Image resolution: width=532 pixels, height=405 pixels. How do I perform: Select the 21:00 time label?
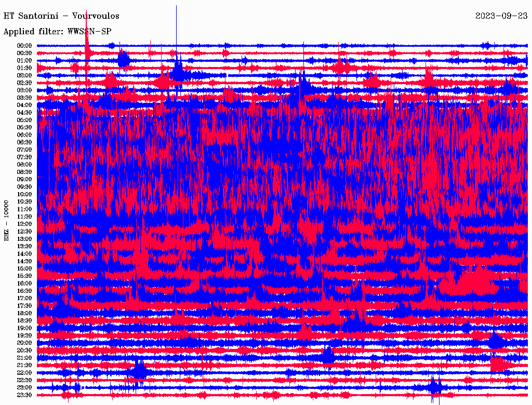[24, 358]
